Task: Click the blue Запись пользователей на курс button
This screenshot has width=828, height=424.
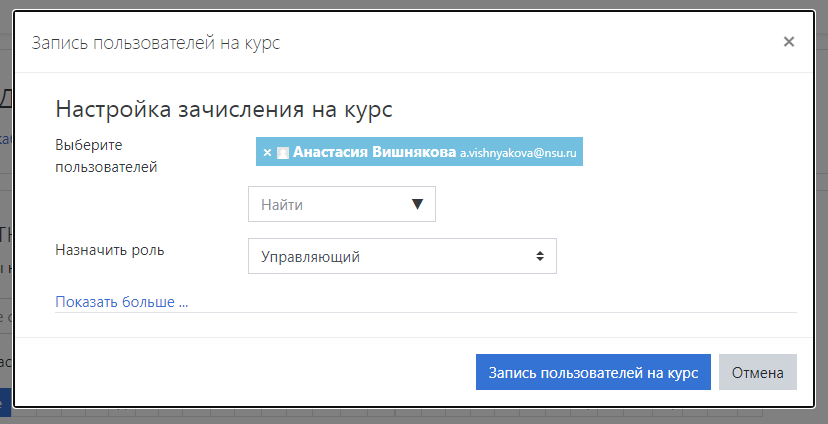Action: click(593, 372)
